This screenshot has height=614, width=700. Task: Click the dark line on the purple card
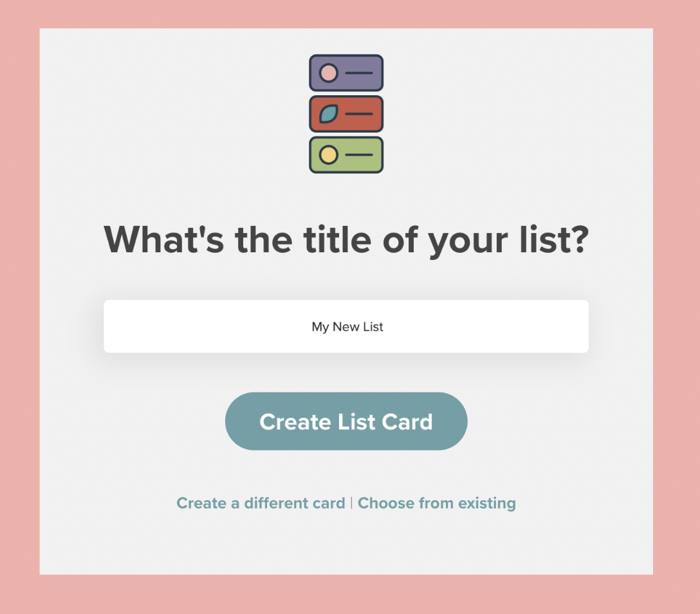359,73
